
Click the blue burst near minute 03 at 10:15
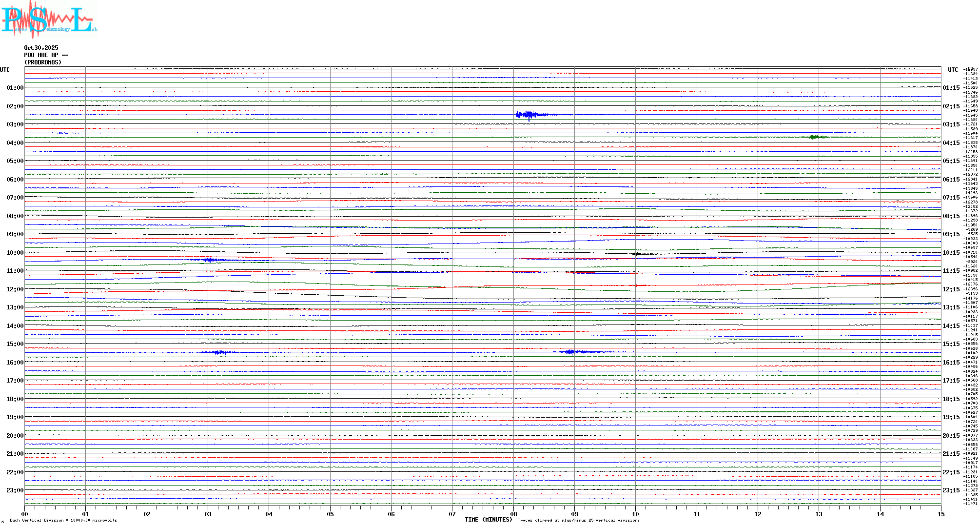pos(211,260)
